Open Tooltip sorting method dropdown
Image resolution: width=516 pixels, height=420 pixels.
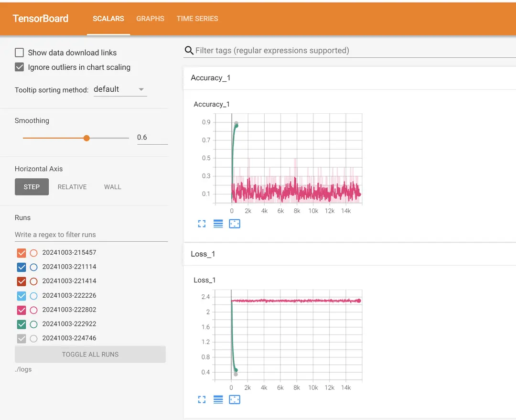click(120, 89)
